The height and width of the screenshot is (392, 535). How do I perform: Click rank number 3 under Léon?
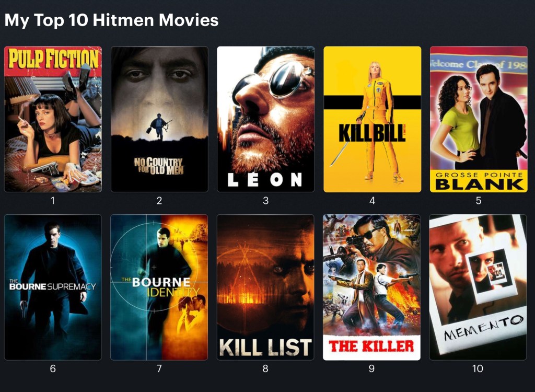pyautogui.click(x=266, y=200)
